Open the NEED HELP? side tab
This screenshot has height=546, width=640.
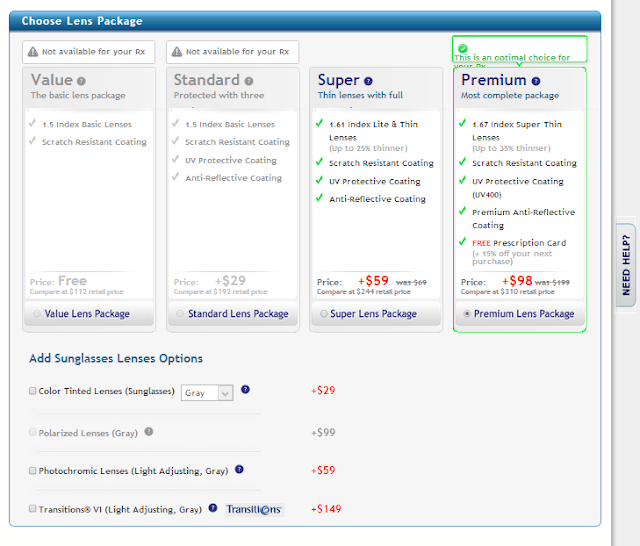pos(626,265)
